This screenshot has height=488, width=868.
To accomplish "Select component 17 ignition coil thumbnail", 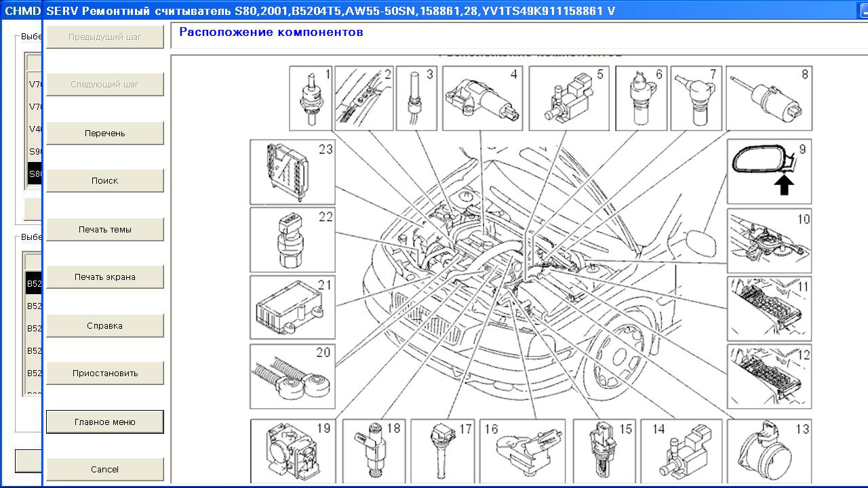I will 443,450.
